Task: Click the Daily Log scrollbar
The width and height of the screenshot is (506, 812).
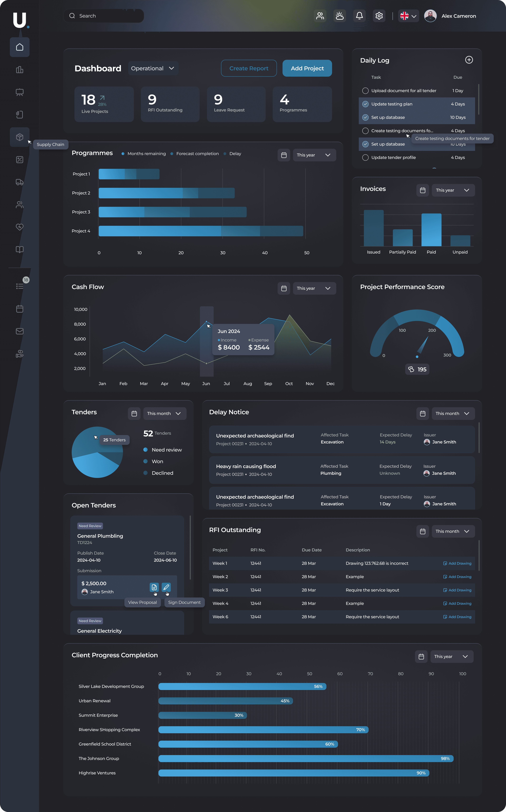Action: 479,99
